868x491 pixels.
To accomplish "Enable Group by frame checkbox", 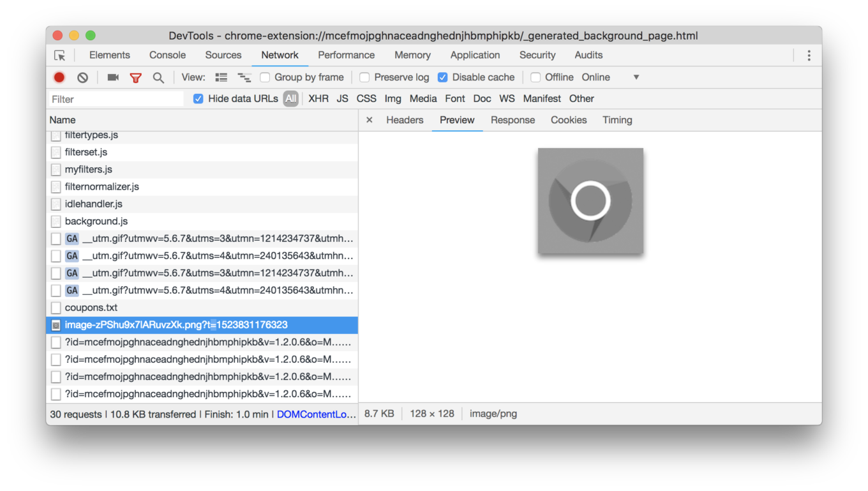I will (x=265, y=77).
